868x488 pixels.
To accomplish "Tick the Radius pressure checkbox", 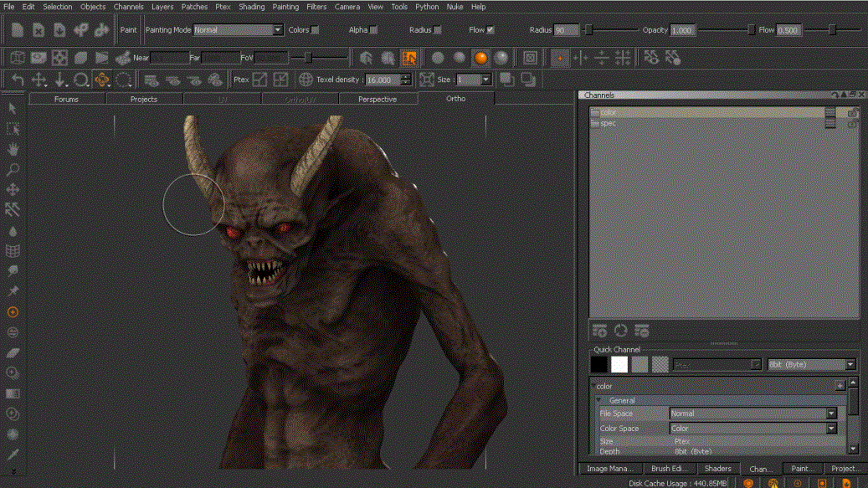I will (x=438, y=30).
